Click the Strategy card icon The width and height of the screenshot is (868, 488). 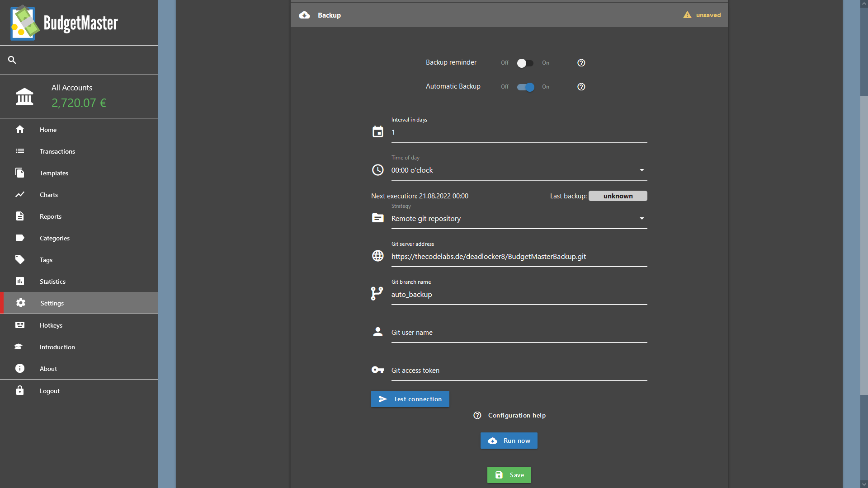pos(378,218)
